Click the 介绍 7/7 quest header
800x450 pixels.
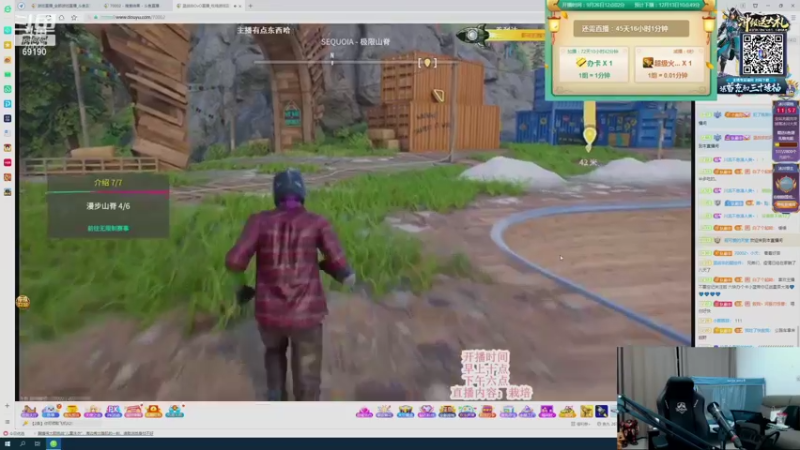click(108, 182)
